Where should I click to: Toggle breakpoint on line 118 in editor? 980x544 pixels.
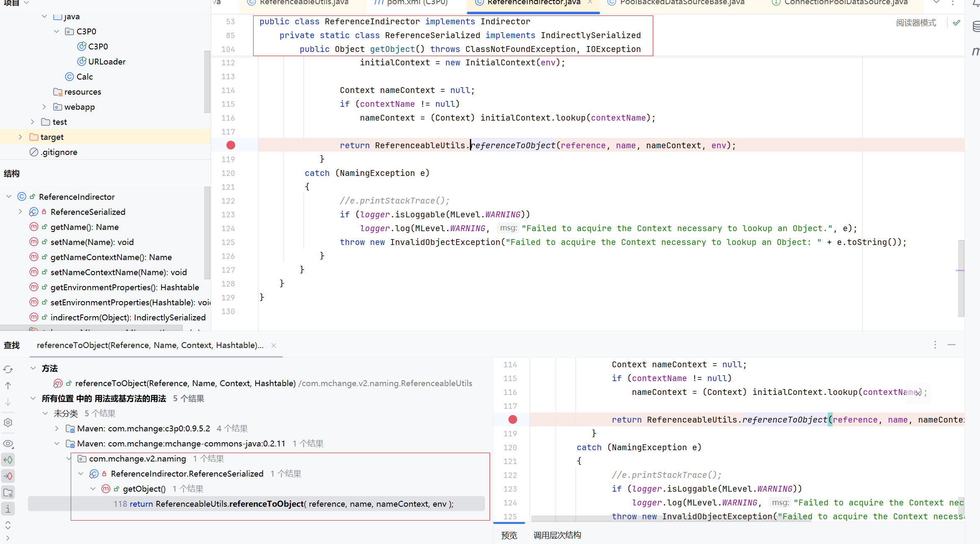point(231,145)
